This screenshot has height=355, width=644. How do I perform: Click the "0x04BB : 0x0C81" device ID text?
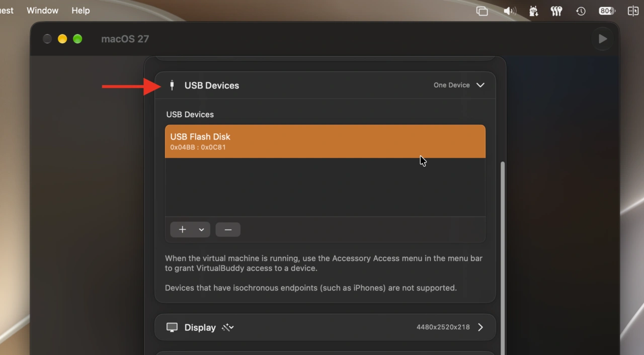(x=198, y=147)
